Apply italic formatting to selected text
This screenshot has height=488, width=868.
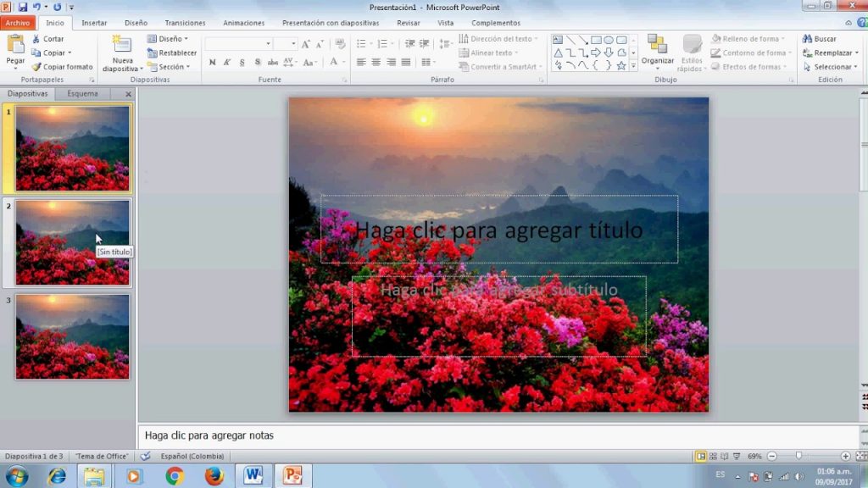pyautogui.click(x=226, y=62)
